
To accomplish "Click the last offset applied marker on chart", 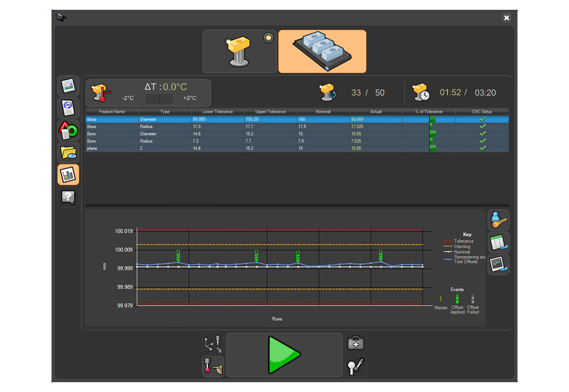I will (x=381, y=255).
